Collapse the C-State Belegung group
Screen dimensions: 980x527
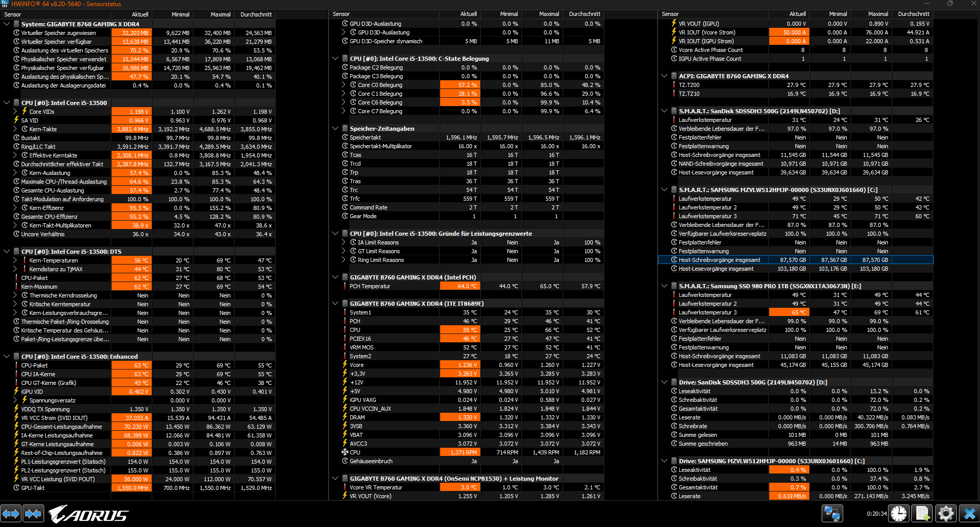tap(335, 59)
